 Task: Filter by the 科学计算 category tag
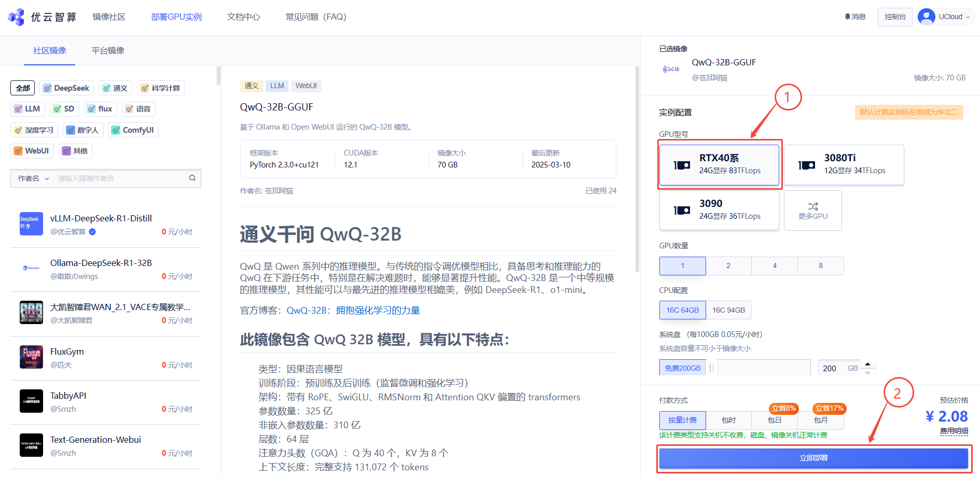[x=161, y=88]
